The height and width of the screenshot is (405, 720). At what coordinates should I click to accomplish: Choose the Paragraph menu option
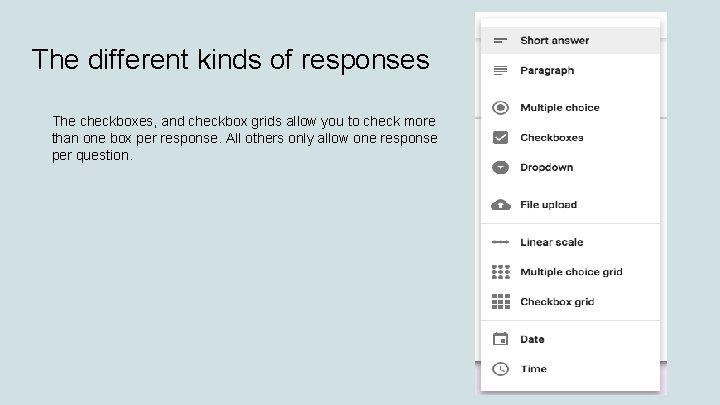pos(546,71)
